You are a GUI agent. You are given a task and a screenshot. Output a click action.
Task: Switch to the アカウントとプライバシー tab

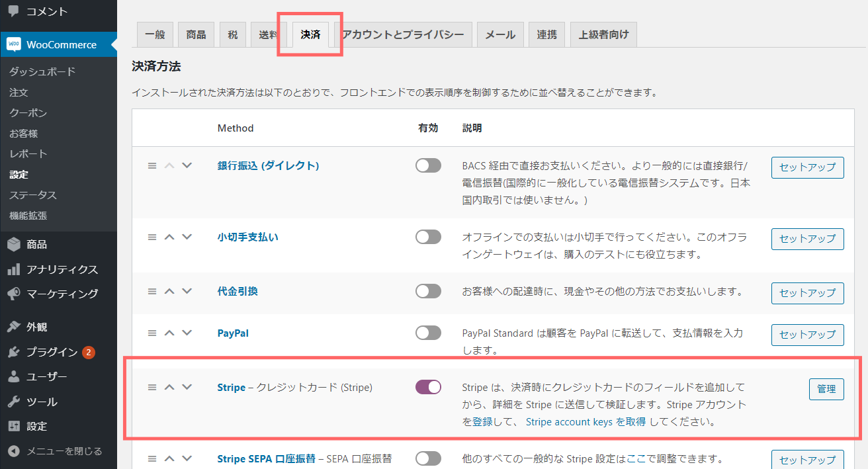(x=403, y=35)
